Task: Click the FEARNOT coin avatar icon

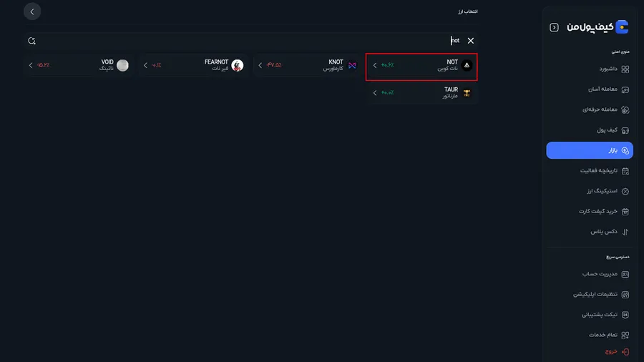Action: [238, 65]
